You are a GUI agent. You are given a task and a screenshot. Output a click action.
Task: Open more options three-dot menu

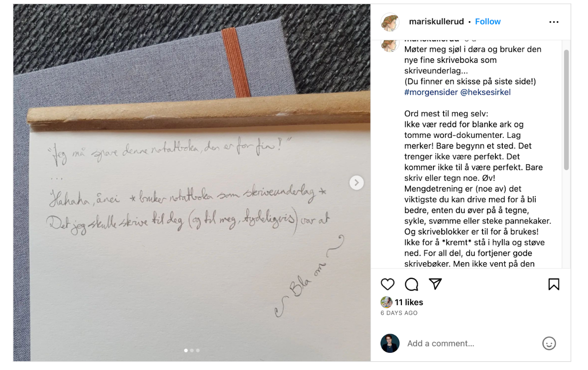[554, 22]
